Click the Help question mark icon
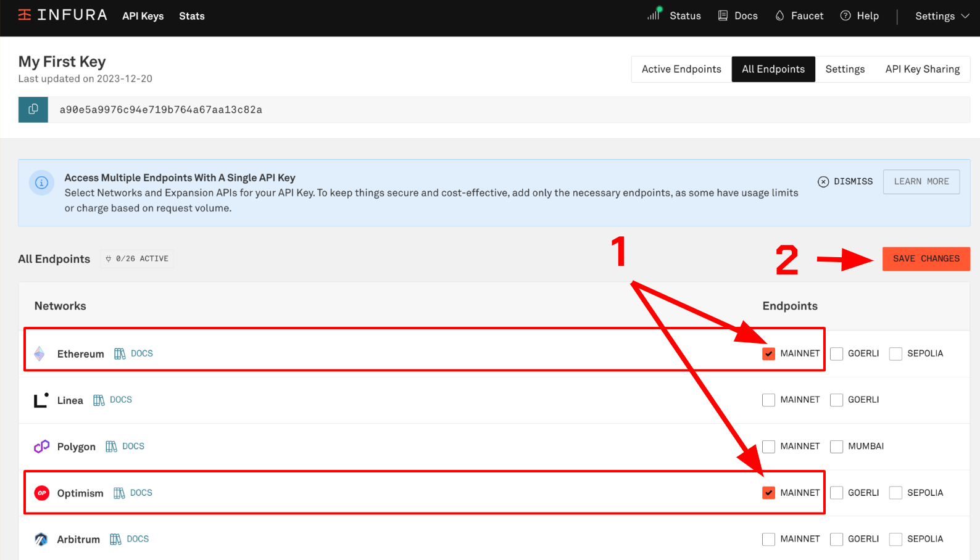980x560 pixels. 845,15
